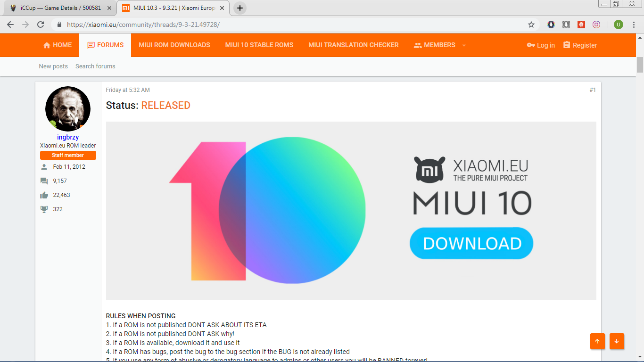Screen dimensions: 644x362
Task: Open the MEMBERS nav item
Action: [434, 45]
